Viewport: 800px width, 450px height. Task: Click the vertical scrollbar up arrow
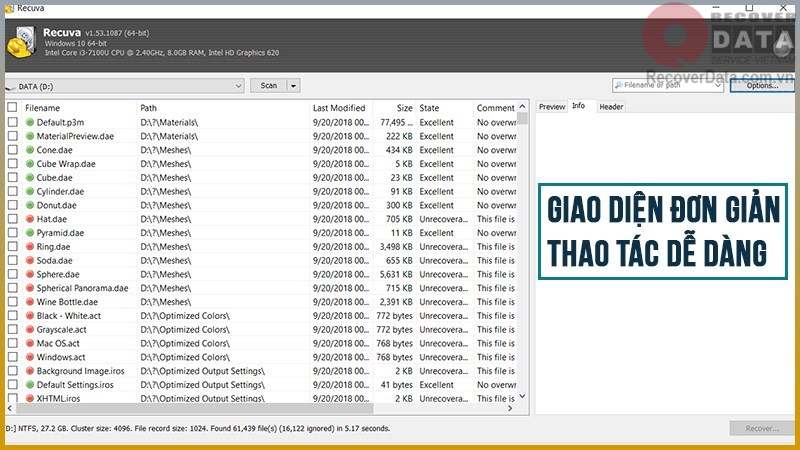coord(522,107)
